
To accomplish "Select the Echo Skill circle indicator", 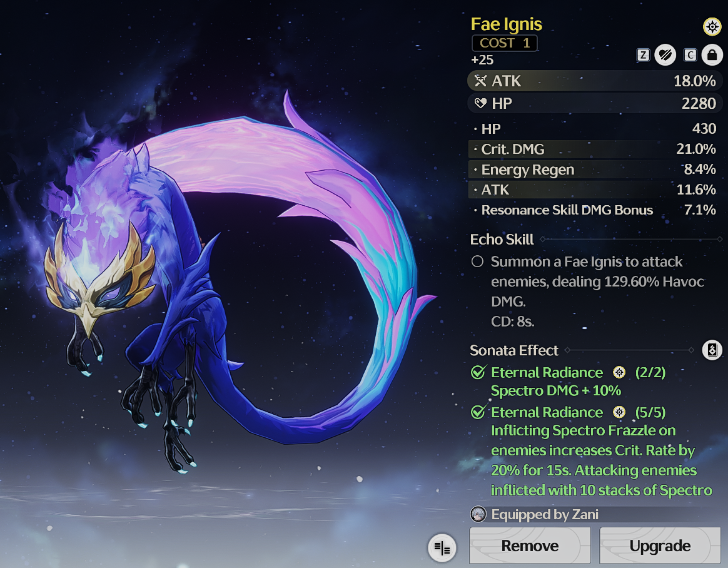I will (x=477, y=261).
